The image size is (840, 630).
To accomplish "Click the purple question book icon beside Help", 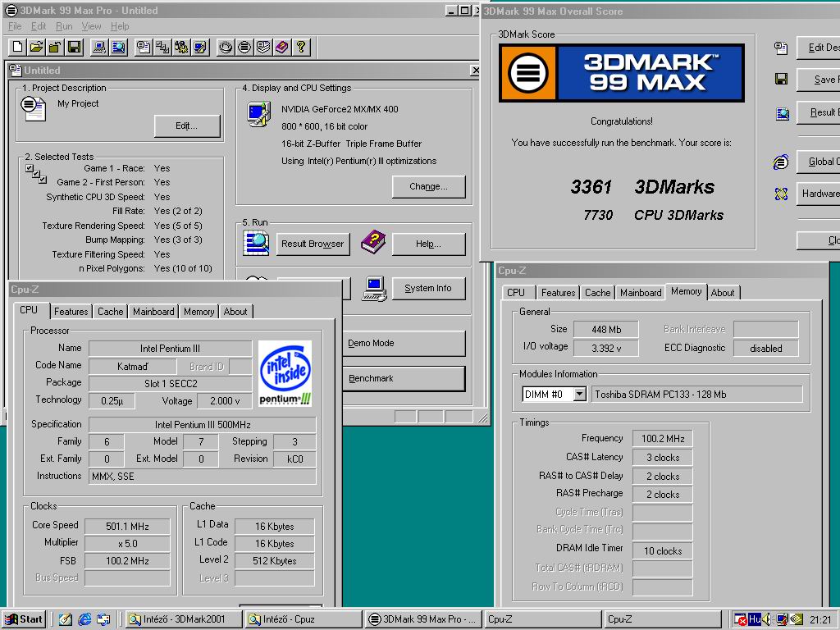I will [x=373, y=242].
